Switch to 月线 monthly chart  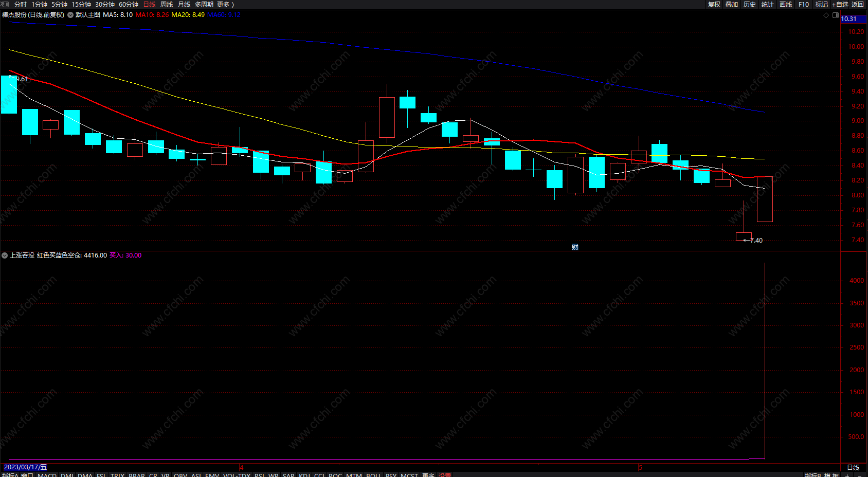point(184,4)
